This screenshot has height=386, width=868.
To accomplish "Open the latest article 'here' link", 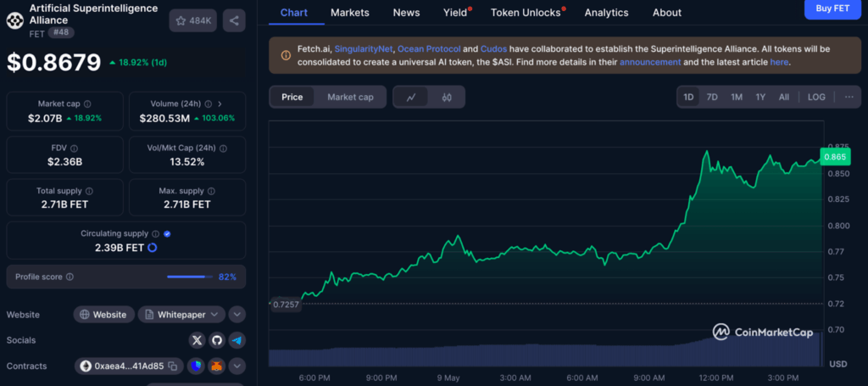I will pyautogui.click(x=779, y=62).
